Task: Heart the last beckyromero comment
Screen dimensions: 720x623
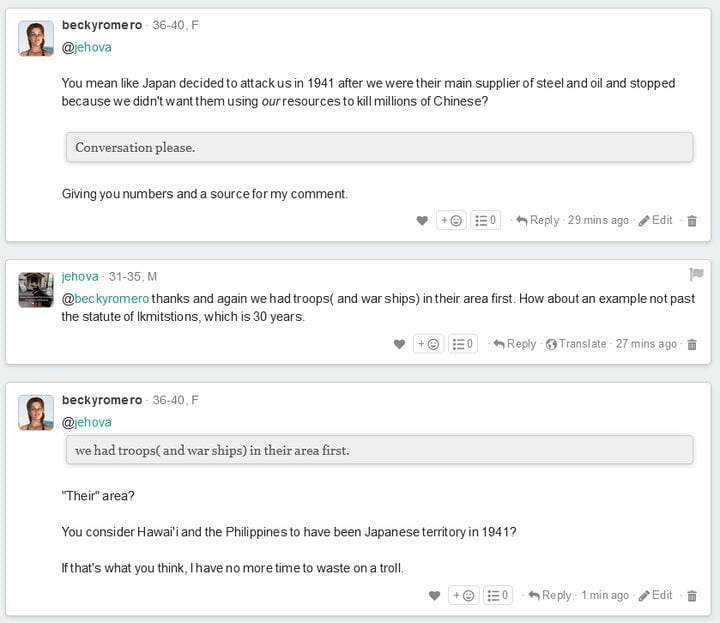Action: (434, 595)
